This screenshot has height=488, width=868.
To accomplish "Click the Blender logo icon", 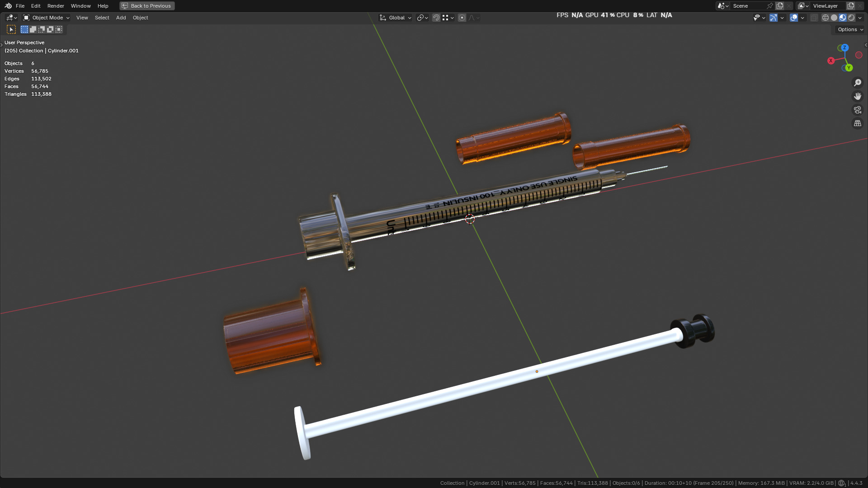I will [8, 6].
